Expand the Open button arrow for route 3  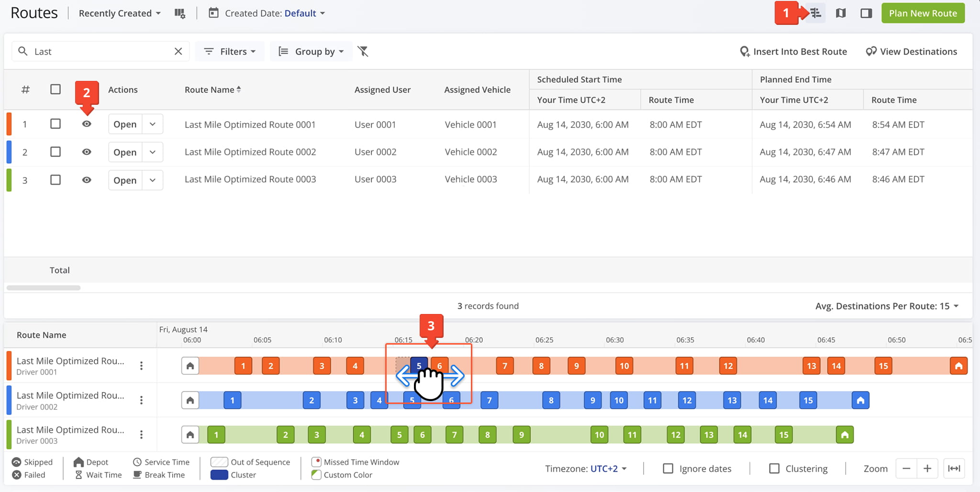click(x=153, y=180)
